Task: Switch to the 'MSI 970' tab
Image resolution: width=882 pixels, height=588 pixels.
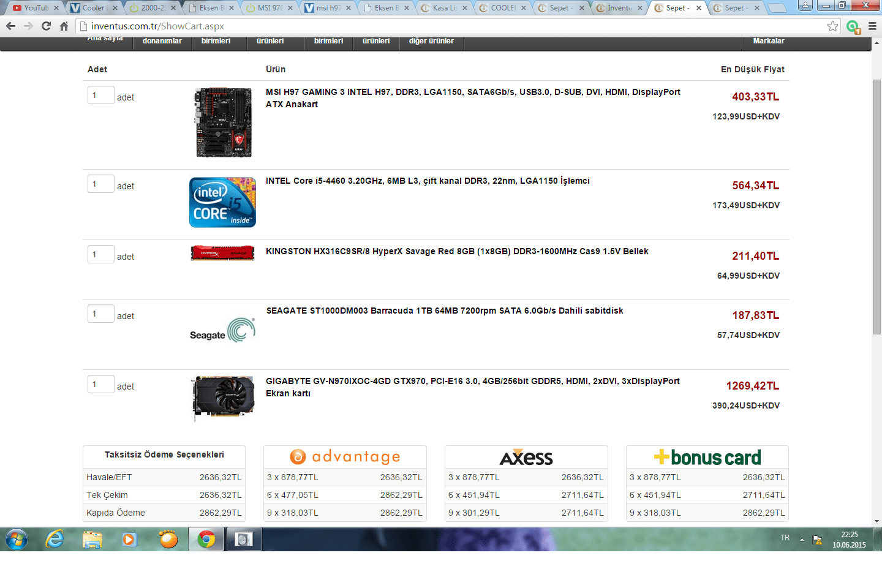Action: (x=268, y=8)
